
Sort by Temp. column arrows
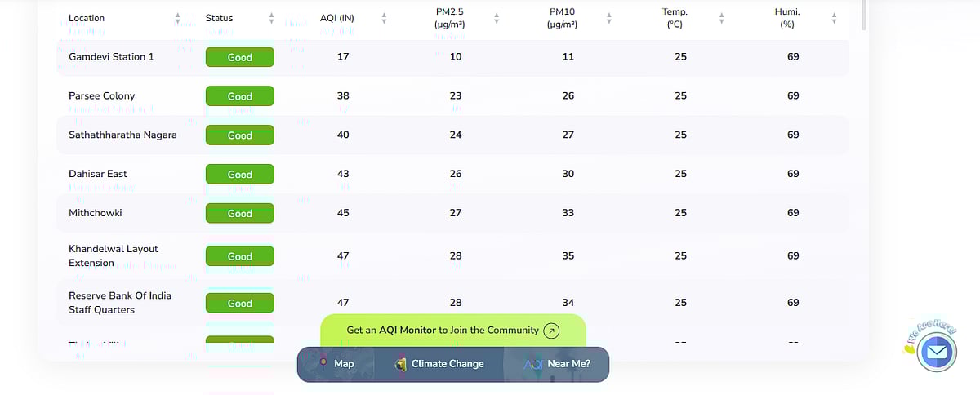pos(721,18)
